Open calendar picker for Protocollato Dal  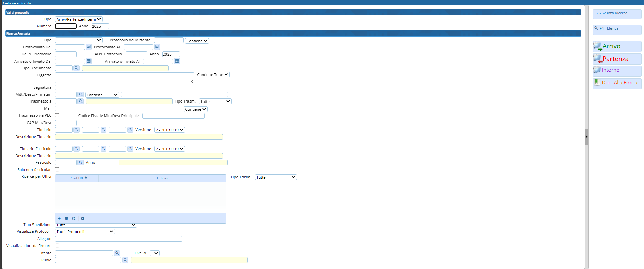[89, 47]
